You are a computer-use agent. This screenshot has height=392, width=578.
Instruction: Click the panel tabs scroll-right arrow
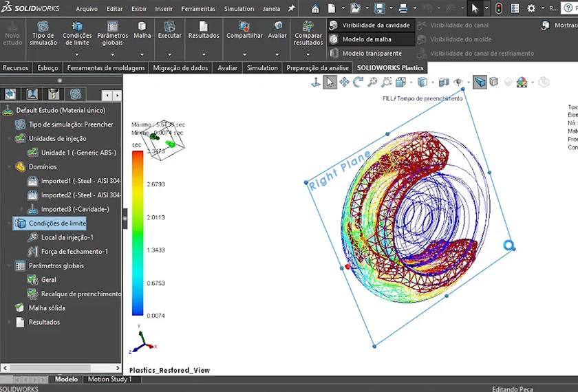117,96
